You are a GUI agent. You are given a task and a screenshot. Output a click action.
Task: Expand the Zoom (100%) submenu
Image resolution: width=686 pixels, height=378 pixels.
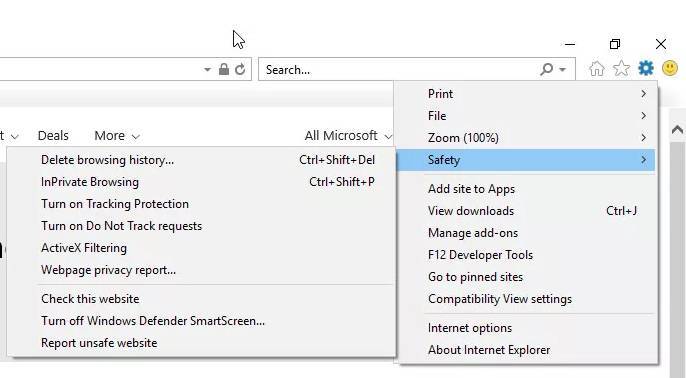(x=526, y=137)
